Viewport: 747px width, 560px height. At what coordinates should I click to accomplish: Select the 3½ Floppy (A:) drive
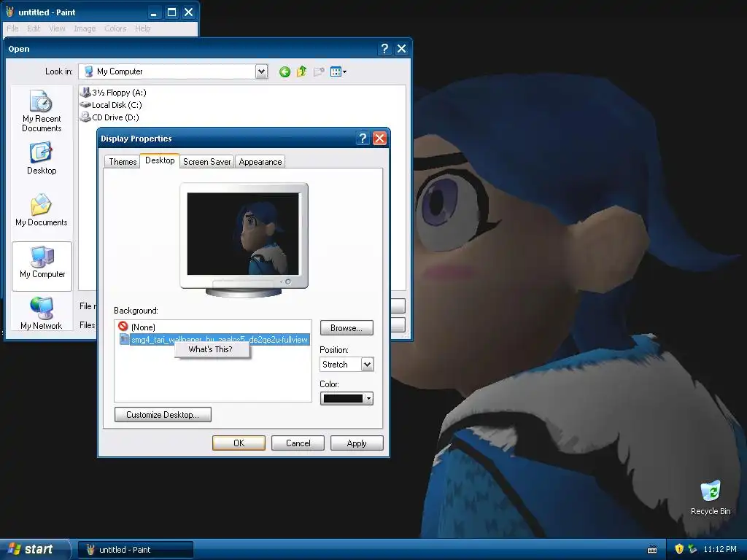pyautogui.click(x=113, y=93)
